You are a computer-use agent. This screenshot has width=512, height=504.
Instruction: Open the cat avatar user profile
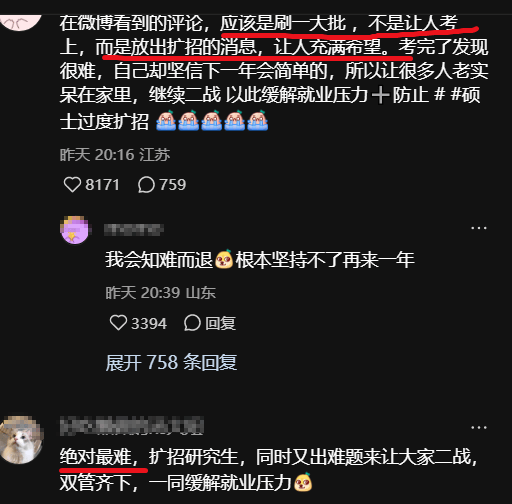click(x=21, y=439)
